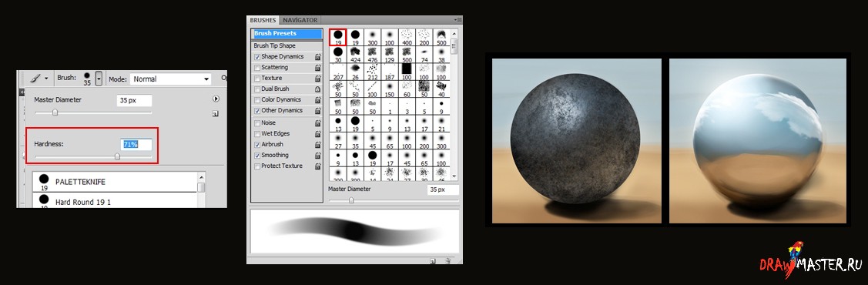This screenshot has width=868, height=285.
Task: Click create new preset icon under flyout arrow
Action: coord(215,114)
